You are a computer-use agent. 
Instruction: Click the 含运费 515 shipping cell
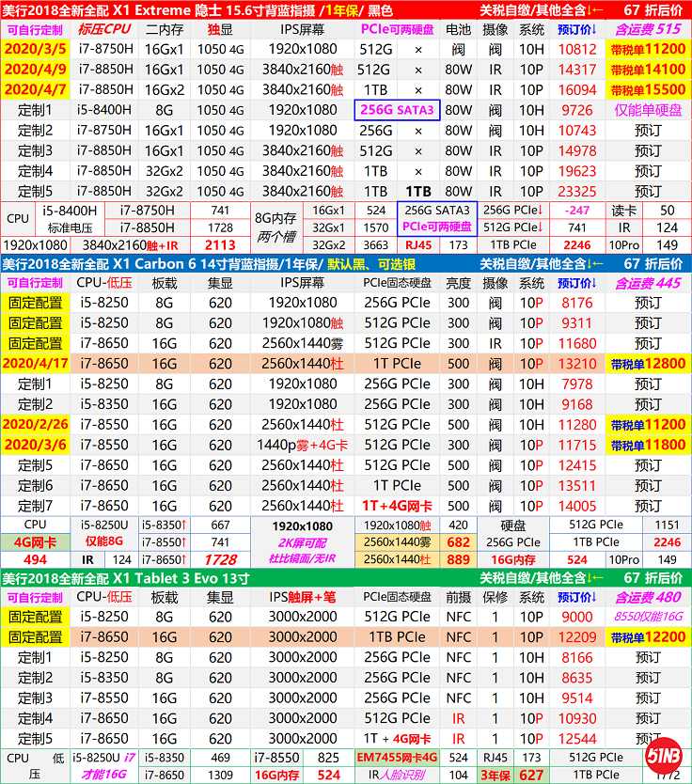[x=647, y=29]
